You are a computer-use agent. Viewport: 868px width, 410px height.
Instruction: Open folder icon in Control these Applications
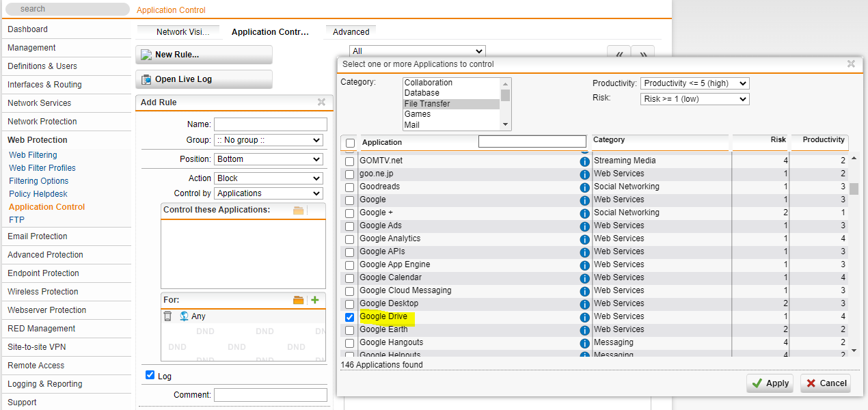298,210
